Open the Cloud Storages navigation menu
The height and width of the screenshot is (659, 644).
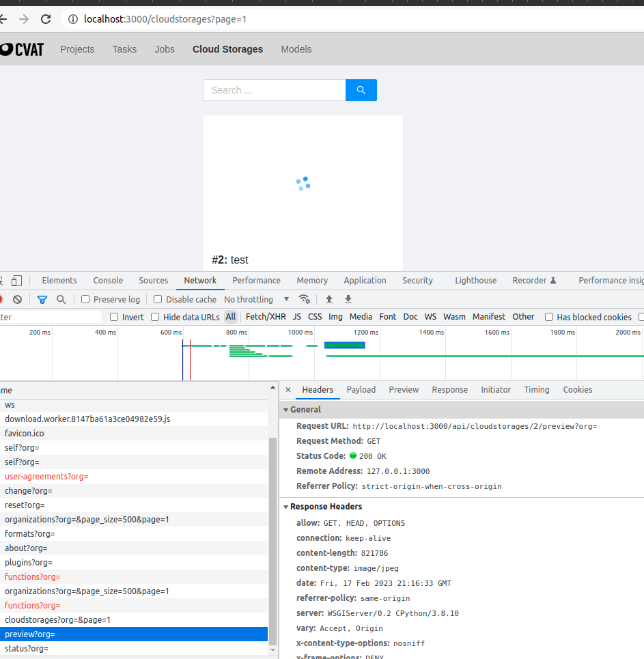pos(227,48)
